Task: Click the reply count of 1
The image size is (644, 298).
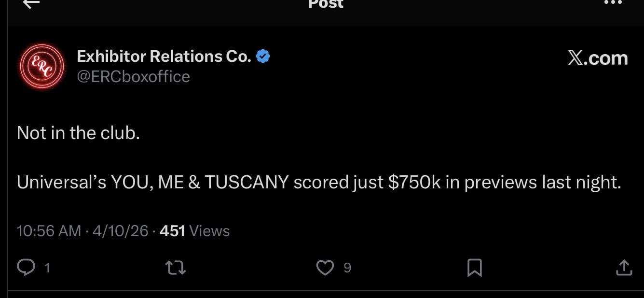Action: tap(47, 268)
